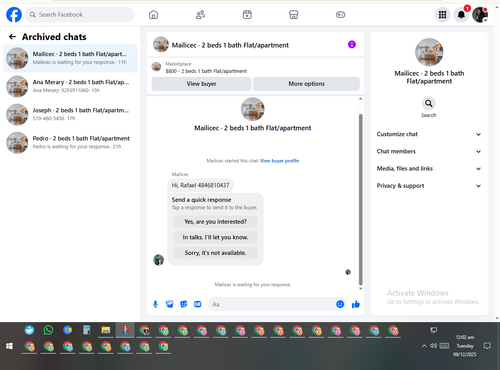
Task: Click the View buyer button
Action: [x=201, y=84]
